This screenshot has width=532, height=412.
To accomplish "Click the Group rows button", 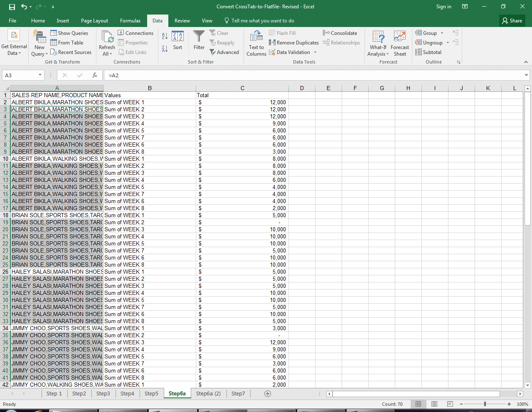I will tap(426, 33).
